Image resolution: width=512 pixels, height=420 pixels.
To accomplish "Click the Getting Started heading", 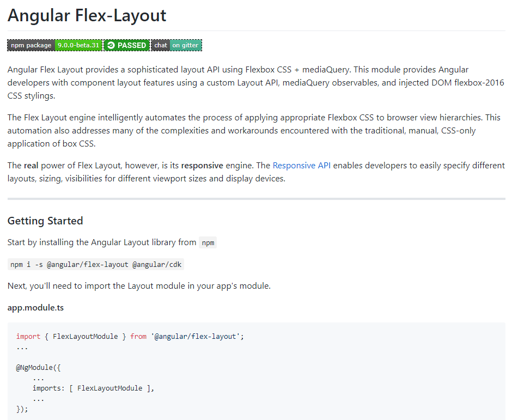I will pos(45,221).
